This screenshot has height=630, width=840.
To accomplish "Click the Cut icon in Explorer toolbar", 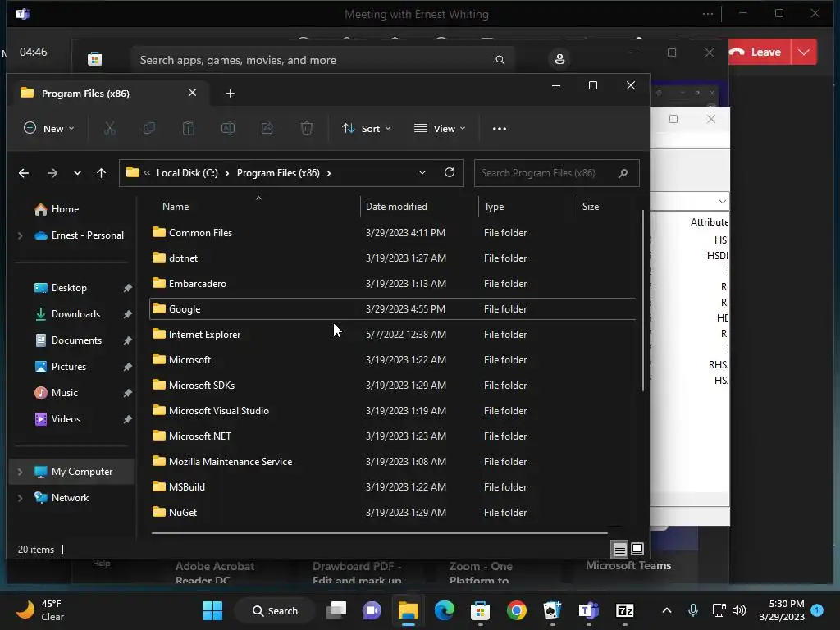I will coord(109,128).
